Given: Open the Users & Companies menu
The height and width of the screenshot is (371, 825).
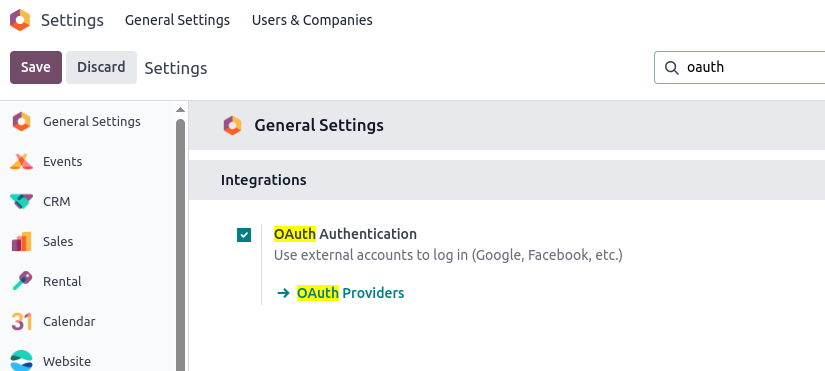Looking at the screenshot, I should coord(312,20).
